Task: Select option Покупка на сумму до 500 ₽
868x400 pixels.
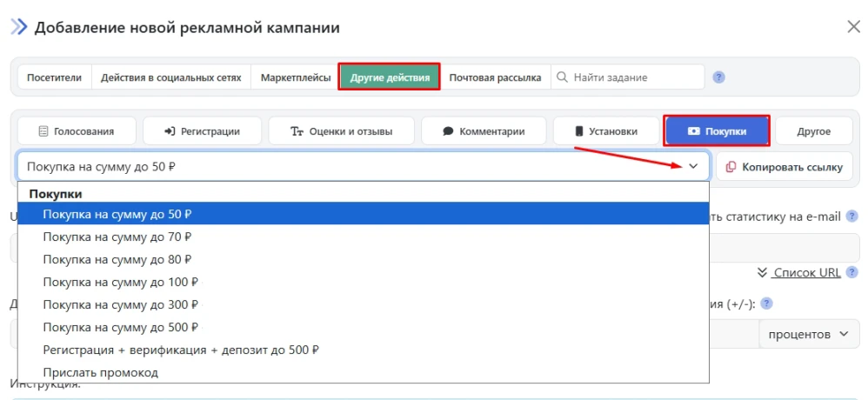Action: pos(364,327)
